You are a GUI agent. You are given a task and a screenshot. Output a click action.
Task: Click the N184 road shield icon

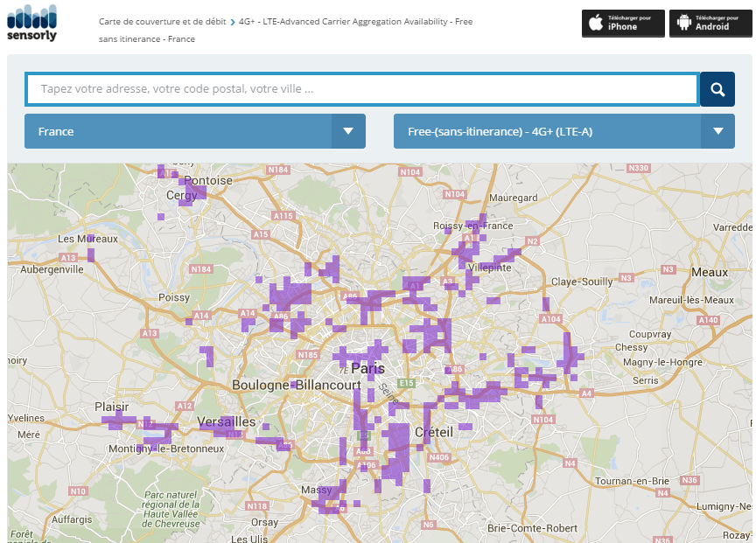click(x=278, y=169)
